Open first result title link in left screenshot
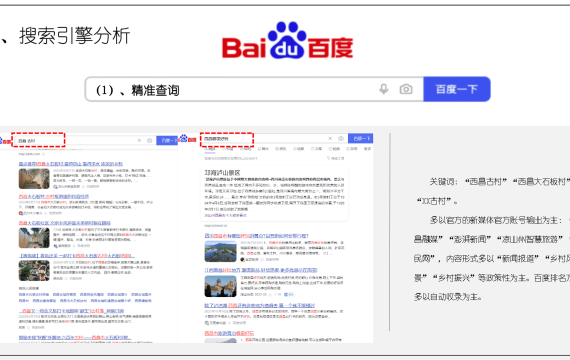This screenshot has height=360, width=570. tap(71, 164)
